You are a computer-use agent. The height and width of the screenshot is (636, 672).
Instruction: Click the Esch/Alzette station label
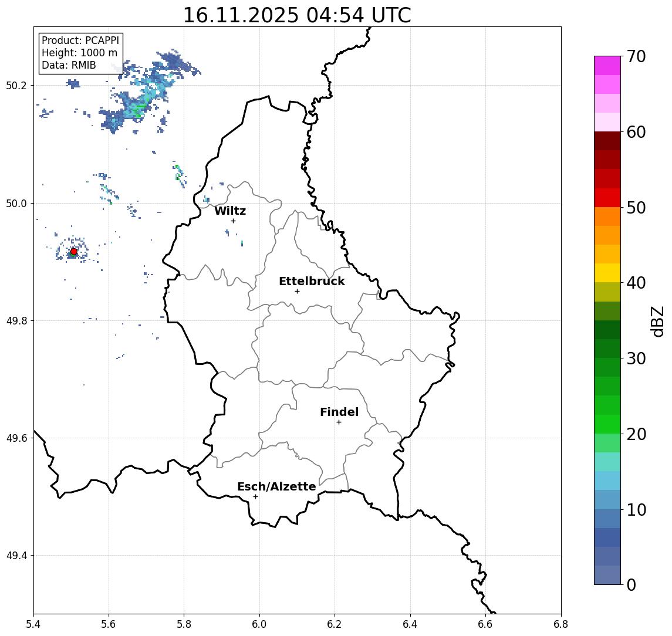(276, 486)
